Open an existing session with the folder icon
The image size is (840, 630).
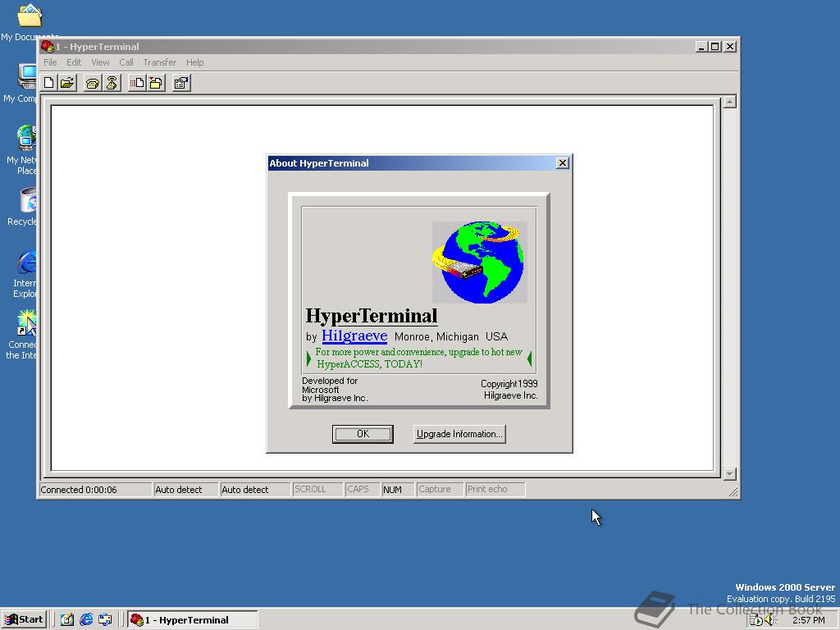67,83
